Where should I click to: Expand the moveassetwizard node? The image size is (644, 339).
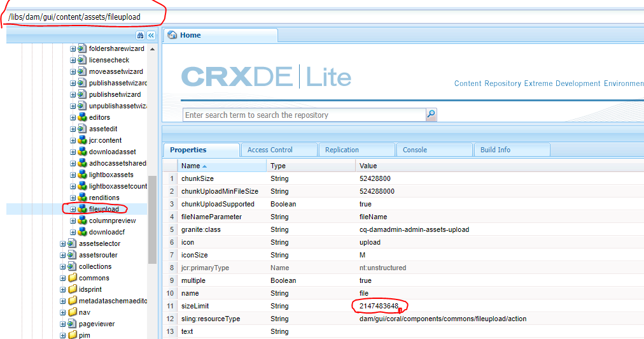(73, 71)
